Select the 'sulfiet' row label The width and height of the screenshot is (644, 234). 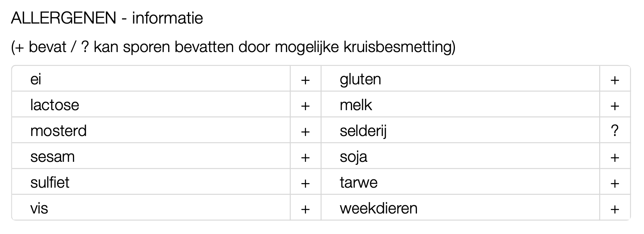[x=50, y=183]
